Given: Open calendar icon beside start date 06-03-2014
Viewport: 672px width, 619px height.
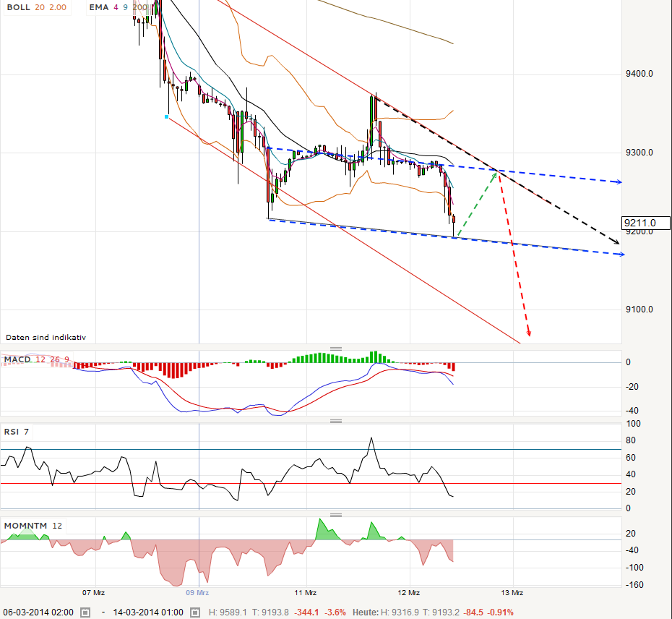Looking at the screenshot, I should tap(85, 612).
